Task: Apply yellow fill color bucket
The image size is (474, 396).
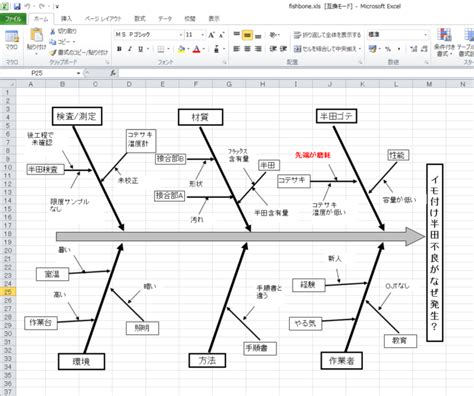Action: pyautogui.click(x=181, y=49)
